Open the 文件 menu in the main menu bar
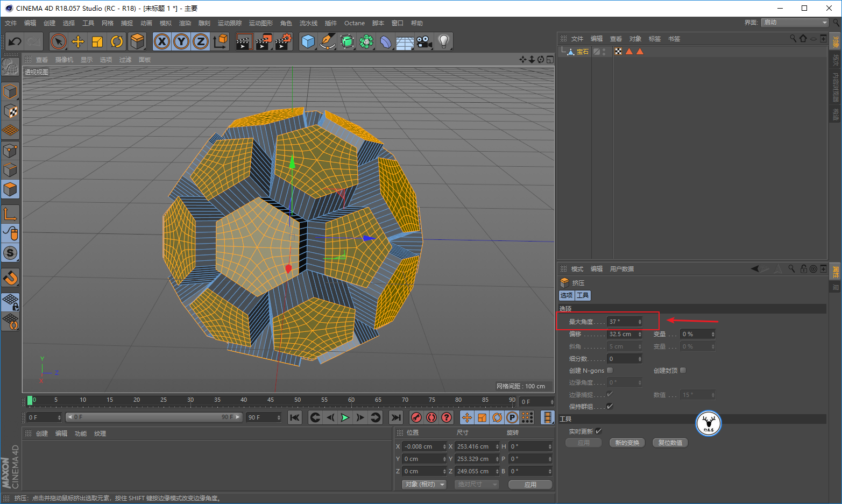This screenshot has width=842, height=504. [11, 23]
